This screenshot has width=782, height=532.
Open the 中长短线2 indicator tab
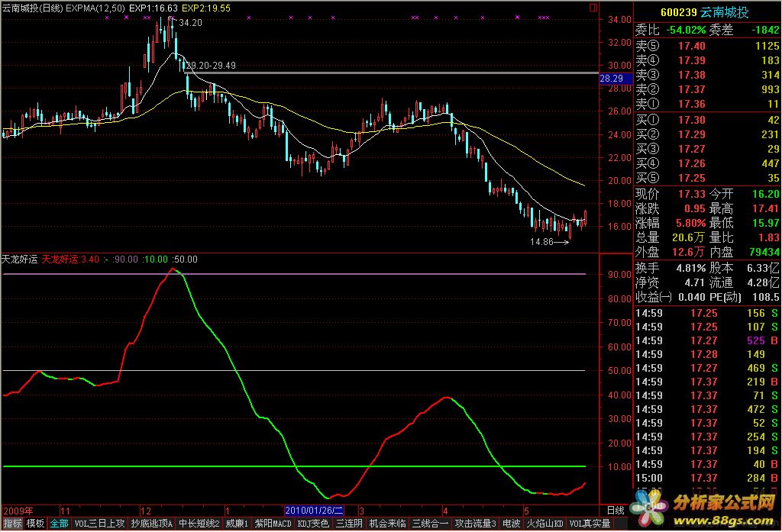(x=199, y=523)
